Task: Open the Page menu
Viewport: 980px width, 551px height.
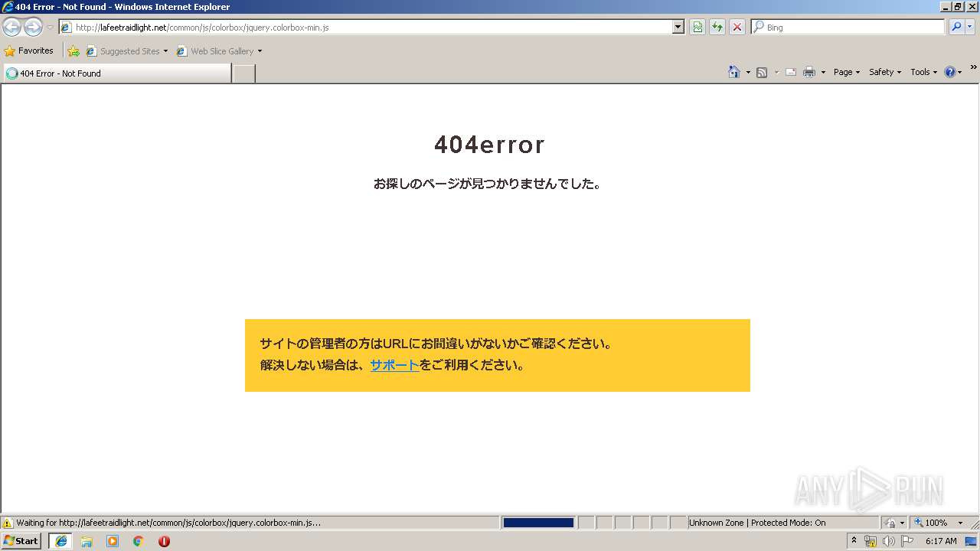Action: click(846, 72)
